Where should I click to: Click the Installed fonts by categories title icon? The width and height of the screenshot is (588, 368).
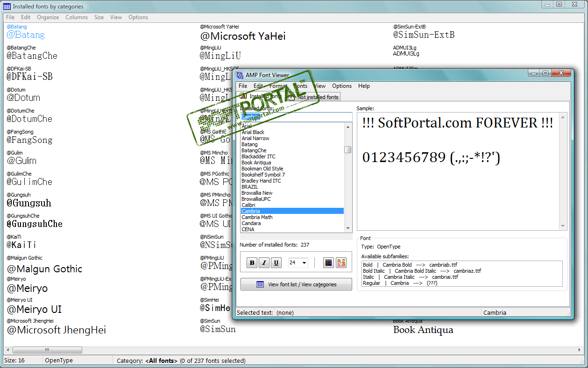point(7,6)
